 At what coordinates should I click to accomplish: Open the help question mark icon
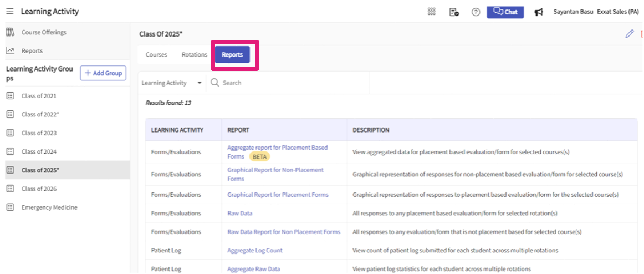[x=476, y=12]
